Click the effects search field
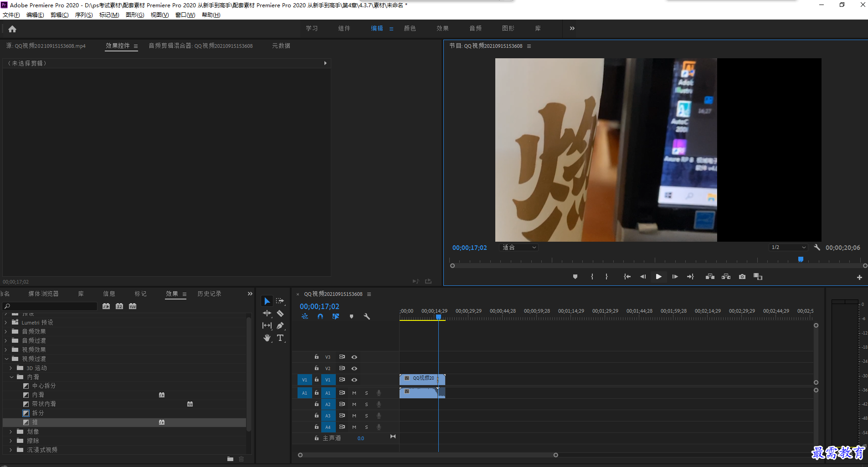Image resolution: width=868 pixels, height=467 pixels. point(50,306)
